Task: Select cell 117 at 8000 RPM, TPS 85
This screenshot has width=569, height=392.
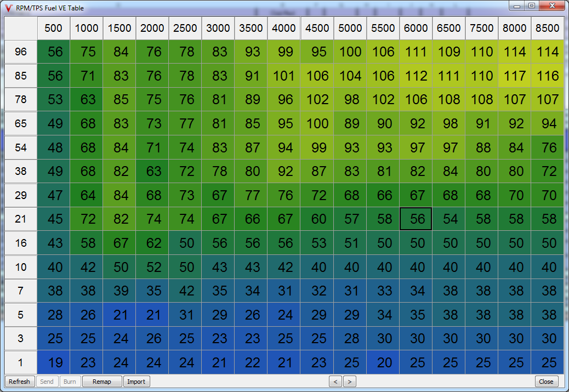Action: pyautogui.click(x=515, y=76)
